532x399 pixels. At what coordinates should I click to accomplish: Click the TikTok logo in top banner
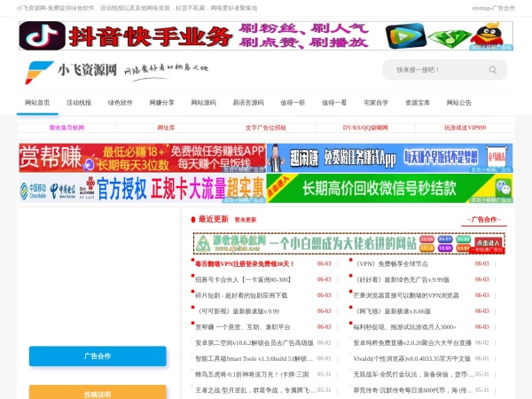click(42, 36)
